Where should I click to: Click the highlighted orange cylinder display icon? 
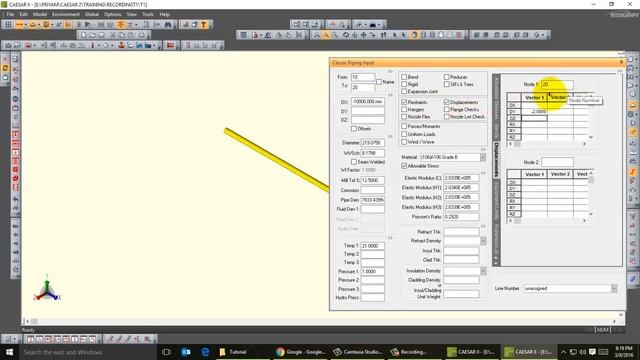(414, 35)
